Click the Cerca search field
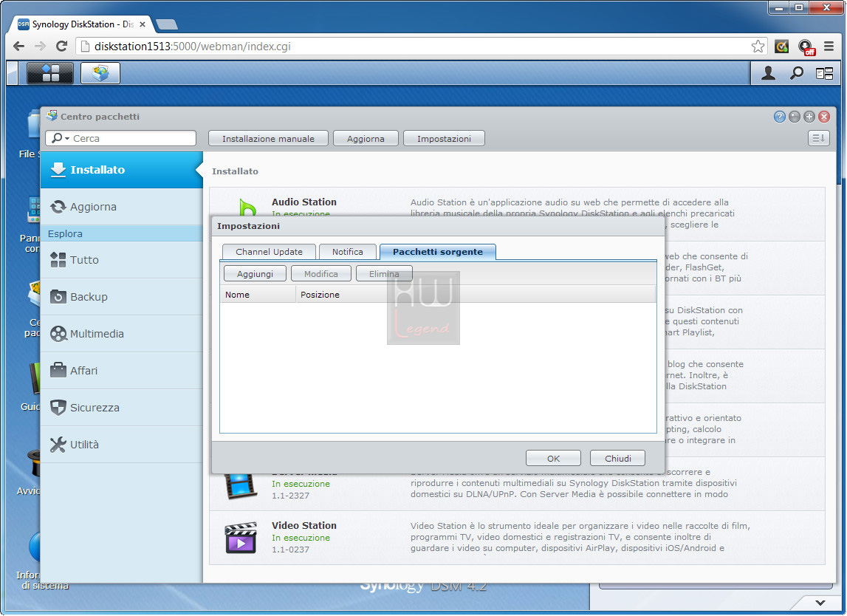 pos(120,138)
